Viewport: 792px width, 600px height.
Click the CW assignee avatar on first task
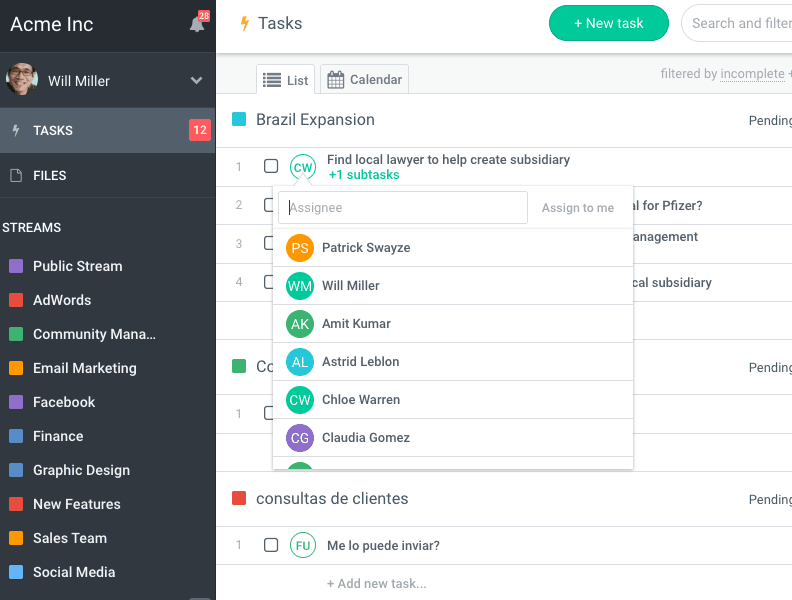click(x=302, y=167)
